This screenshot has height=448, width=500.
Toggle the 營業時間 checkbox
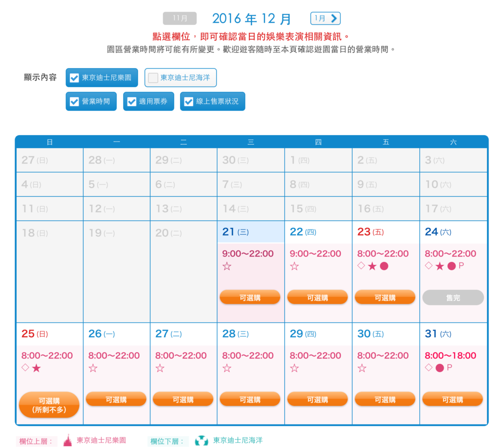click(74, 101)
